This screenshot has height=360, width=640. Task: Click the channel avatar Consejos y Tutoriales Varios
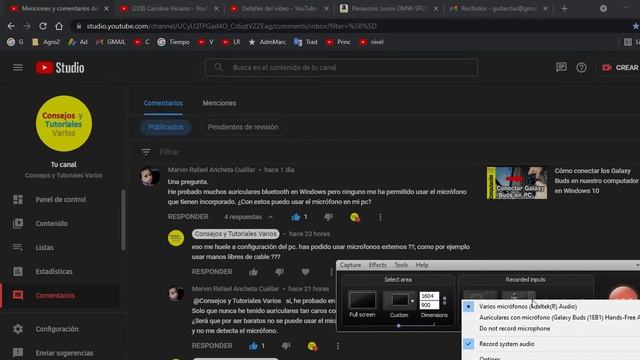click(64, 124)
